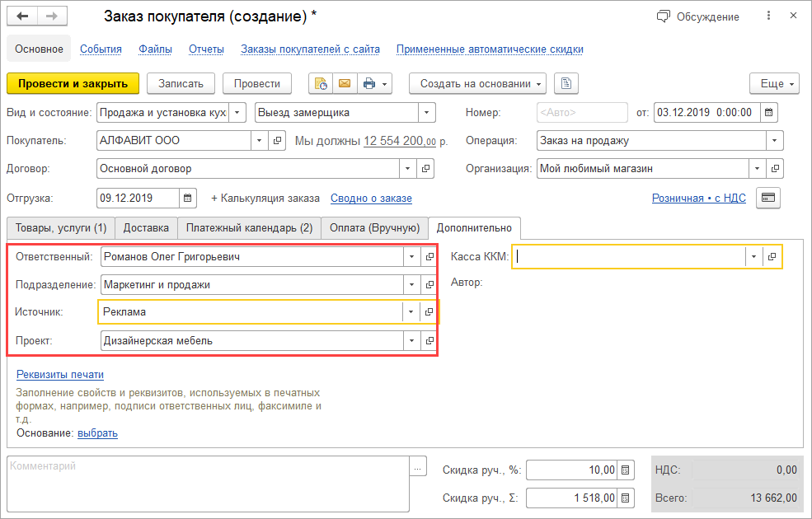Expand the Калькуляция заказа section

coord(265,199)
